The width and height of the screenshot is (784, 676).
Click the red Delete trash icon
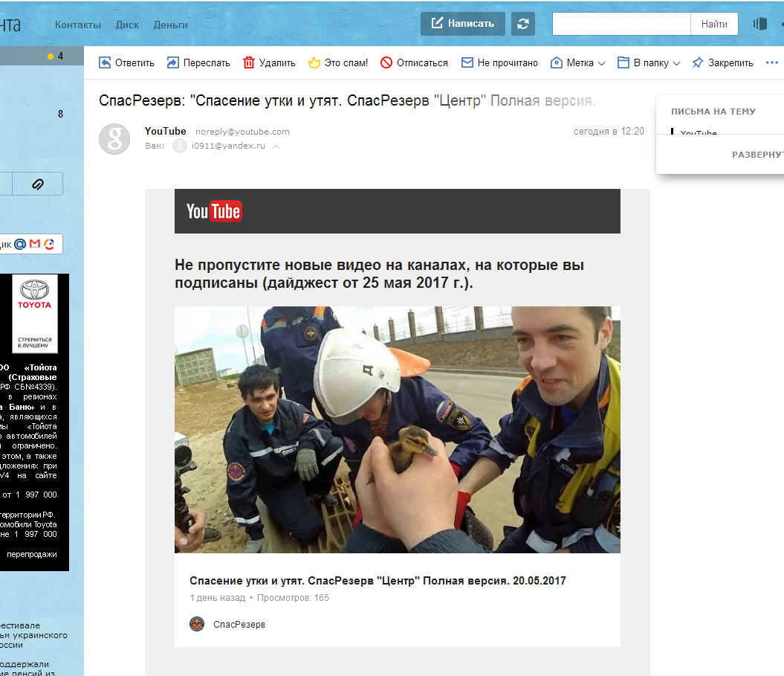point(249,63)
